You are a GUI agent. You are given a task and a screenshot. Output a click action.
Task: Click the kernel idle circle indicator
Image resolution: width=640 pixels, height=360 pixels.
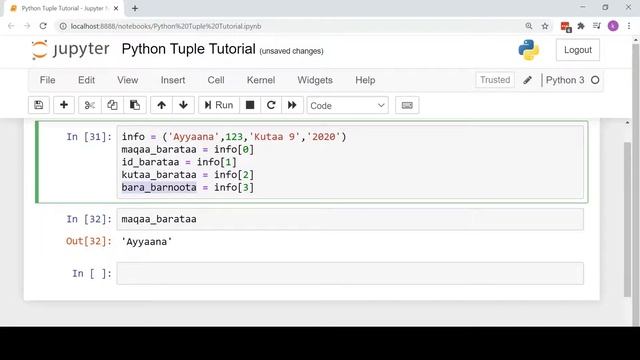(595, 80)
